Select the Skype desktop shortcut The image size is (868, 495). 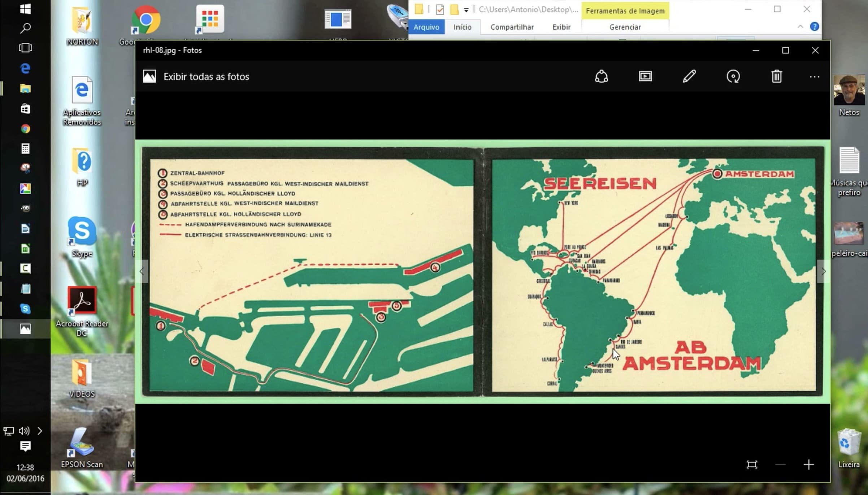pos(82,237)
